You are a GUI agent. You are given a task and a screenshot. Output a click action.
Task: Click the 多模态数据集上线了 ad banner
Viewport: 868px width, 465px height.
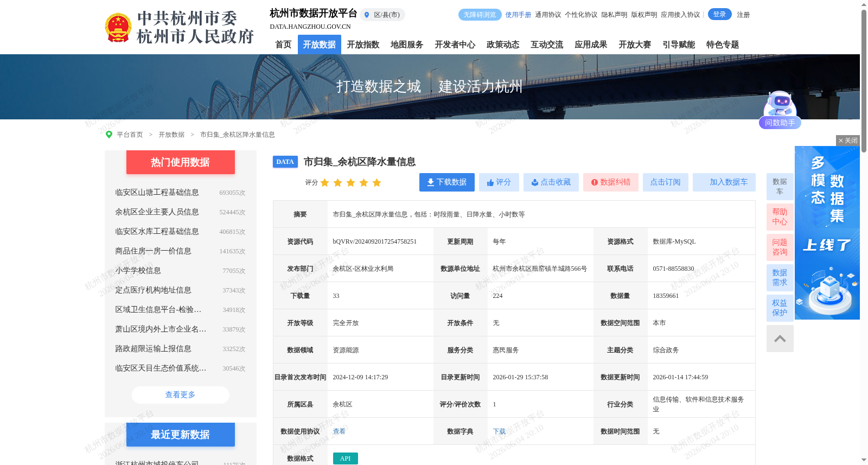(x=827, y=233)
